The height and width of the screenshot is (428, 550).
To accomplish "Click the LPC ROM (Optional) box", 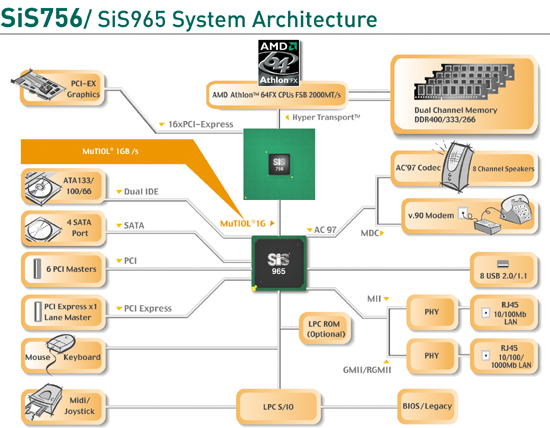I will (x=325, y=329).
